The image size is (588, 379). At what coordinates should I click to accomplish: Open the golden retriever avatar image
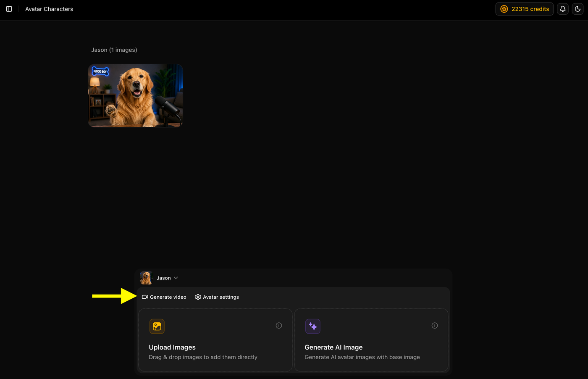tap(136, 95)
